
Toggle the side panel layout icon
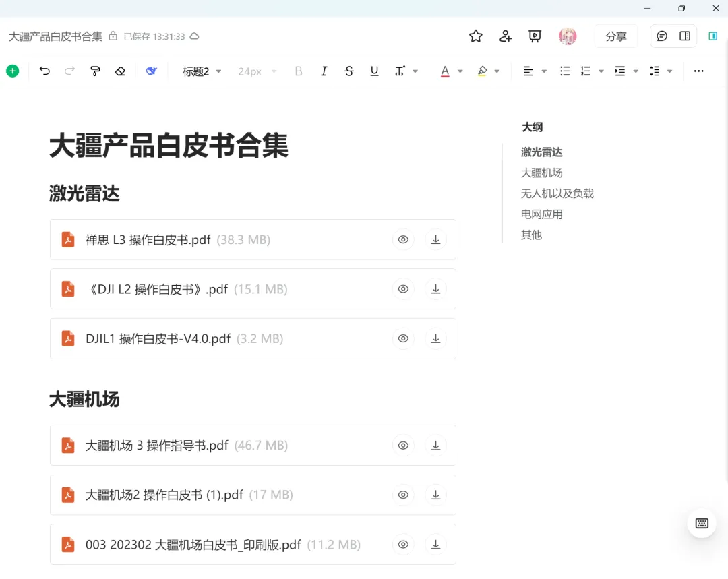(x=685, y=36)
